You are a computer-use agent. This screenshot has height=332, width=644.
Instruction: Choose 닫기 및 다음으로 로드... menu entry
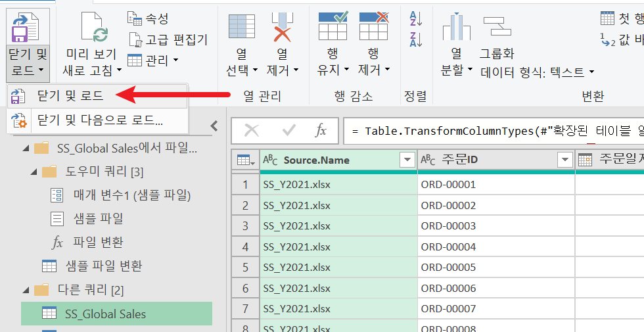click(x=97, y=120)
